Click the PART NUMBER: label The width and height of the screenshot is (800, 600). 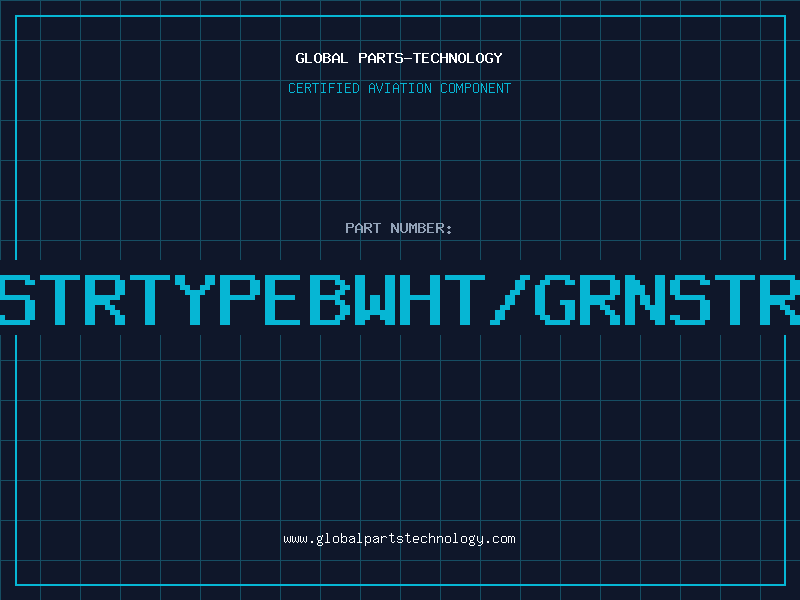pos(399,228)
